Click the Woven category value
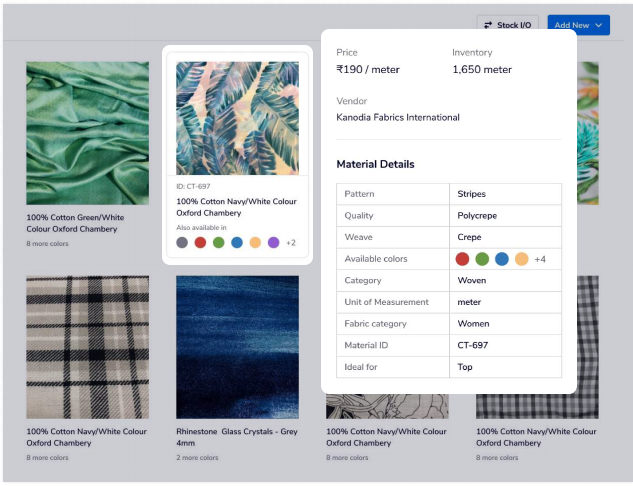Image resolution: width=633 pixels, height=486 pixels. click(x=472, y=281)
